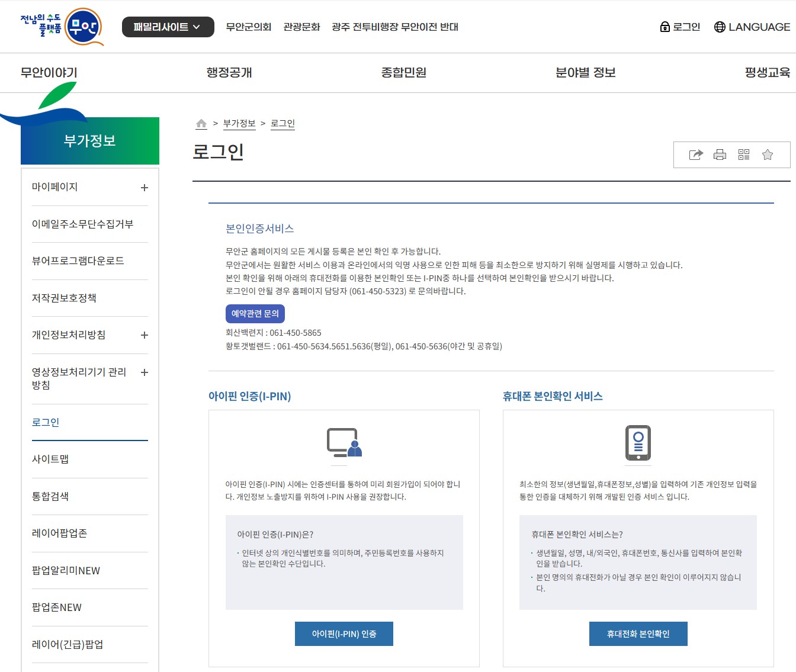Expand the 개인정보처리방침 plus
This screenshot has height=672, width=796.
144,335
